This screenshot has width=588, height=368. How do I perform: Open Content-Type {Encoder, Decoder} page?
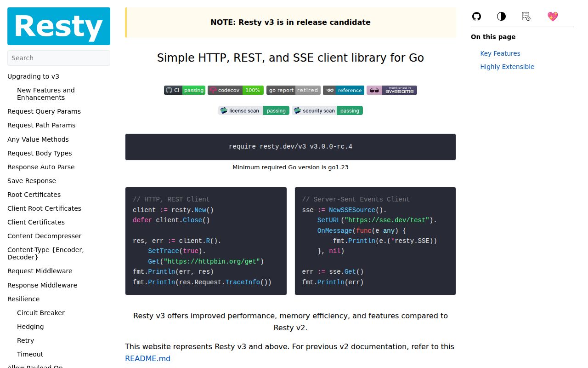click(45, 253)
